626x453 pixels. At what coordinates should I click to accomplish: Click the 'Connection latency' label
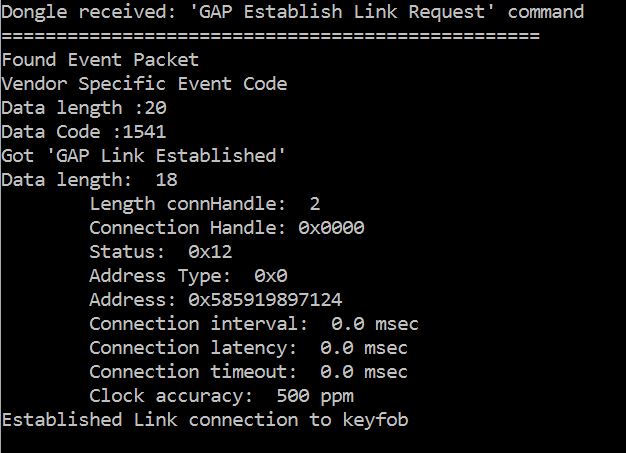tap(188, 348)
